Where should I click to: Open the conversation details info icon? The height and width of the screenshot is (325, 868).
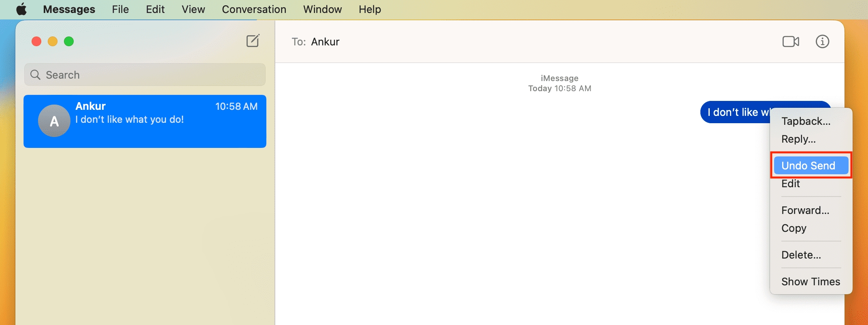822,41
